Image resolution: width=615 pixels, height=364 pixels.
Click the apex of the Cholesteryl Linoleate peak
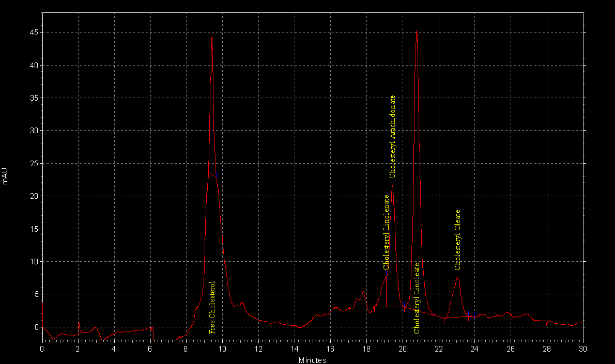pos(417,30)
